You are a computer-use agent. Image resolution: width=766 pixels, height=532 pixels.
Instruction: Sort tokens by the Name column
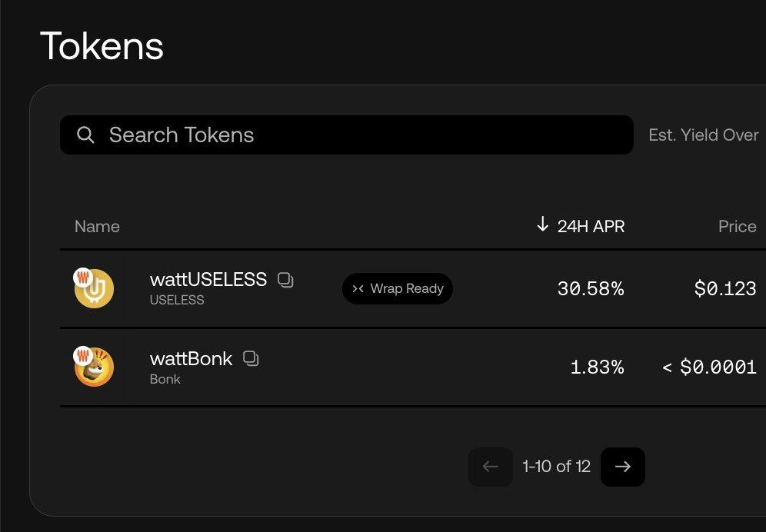(97, 227)
